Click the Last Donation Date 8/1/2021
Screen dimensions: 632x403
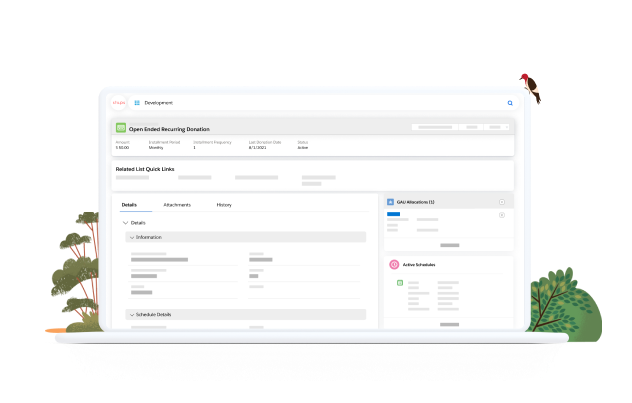[x=258, y=147]
